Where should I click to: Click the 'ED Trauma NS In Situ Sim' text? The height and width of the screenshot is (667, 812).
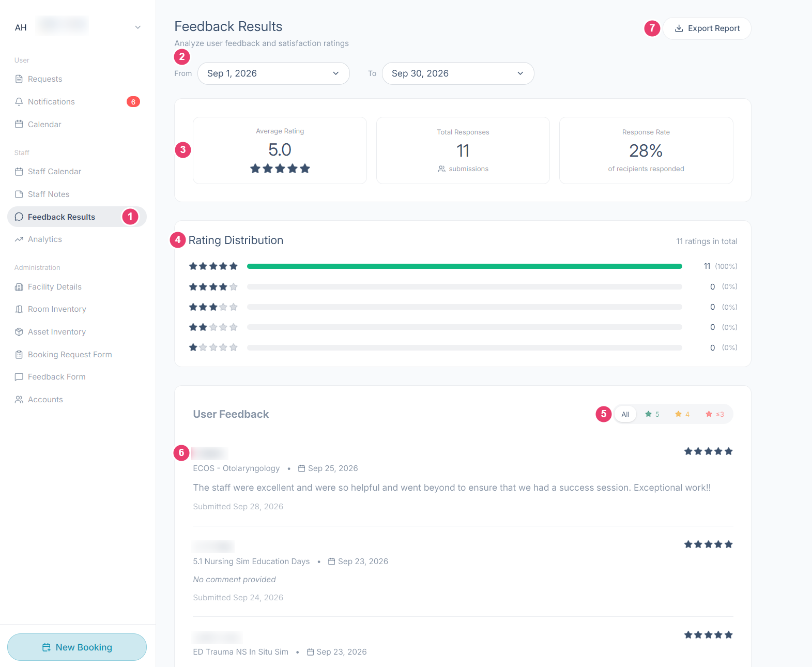click(240, 652)
